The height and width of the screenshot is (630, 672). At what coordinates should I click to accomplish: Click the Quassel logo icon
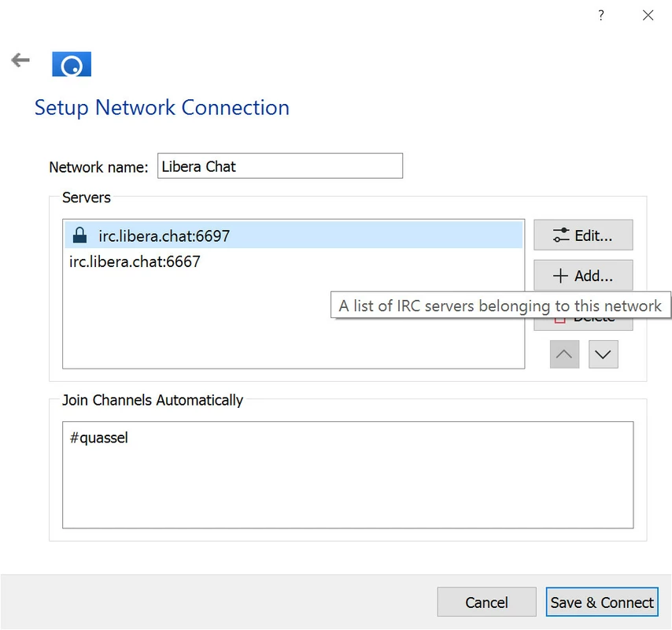point(72,64)
